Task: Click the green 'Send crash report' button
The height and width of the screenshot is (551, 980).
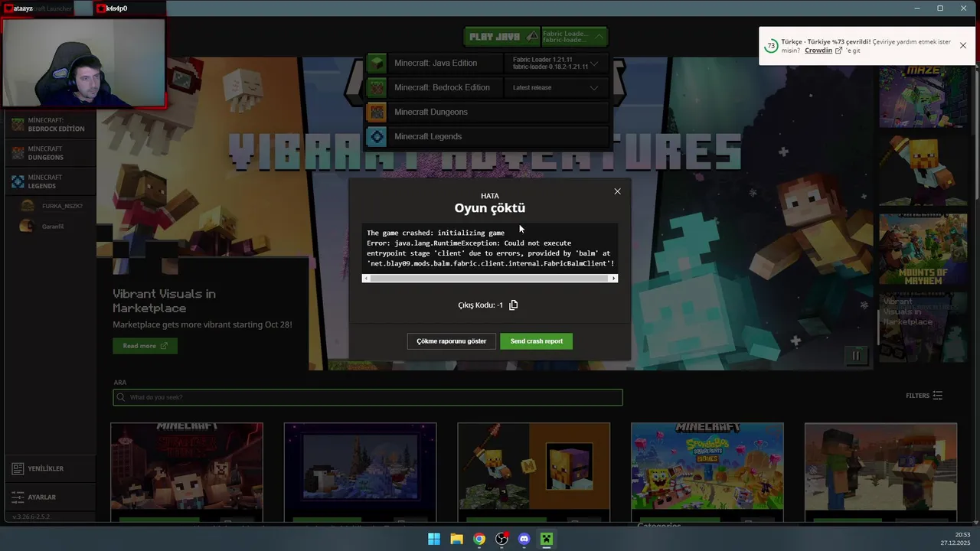Action: click(537, 341)
